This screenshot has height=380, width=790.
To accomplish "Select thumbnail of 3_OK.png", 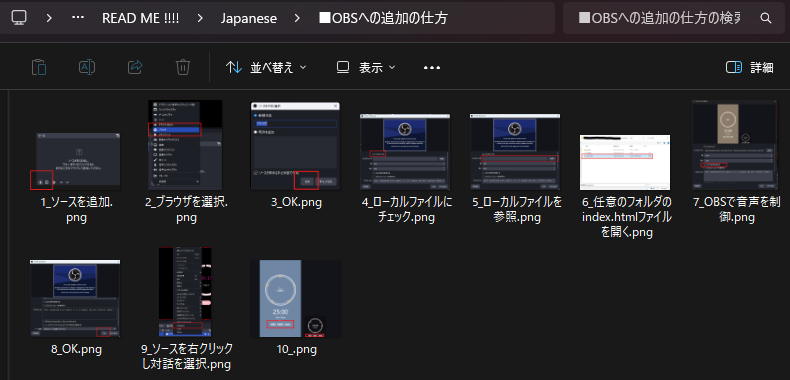I will pyautogui.click(x=295, y=146).
